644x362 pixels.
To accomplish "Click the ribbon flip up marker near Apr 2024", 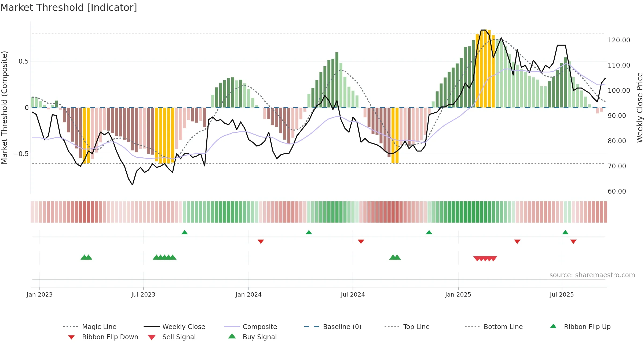I will (309, 232).
